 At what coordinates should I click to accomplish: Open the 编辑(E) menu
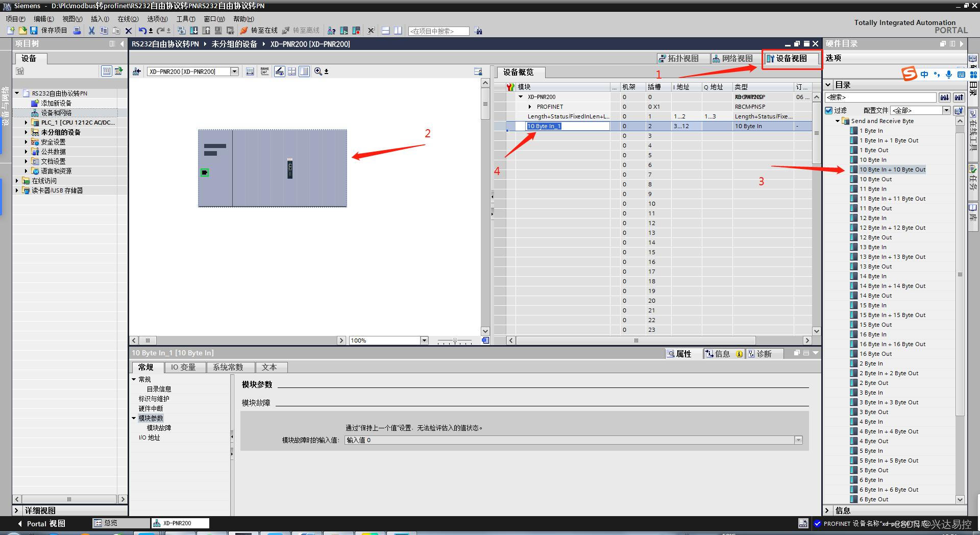pyautogui.click(x=44, y=19)
